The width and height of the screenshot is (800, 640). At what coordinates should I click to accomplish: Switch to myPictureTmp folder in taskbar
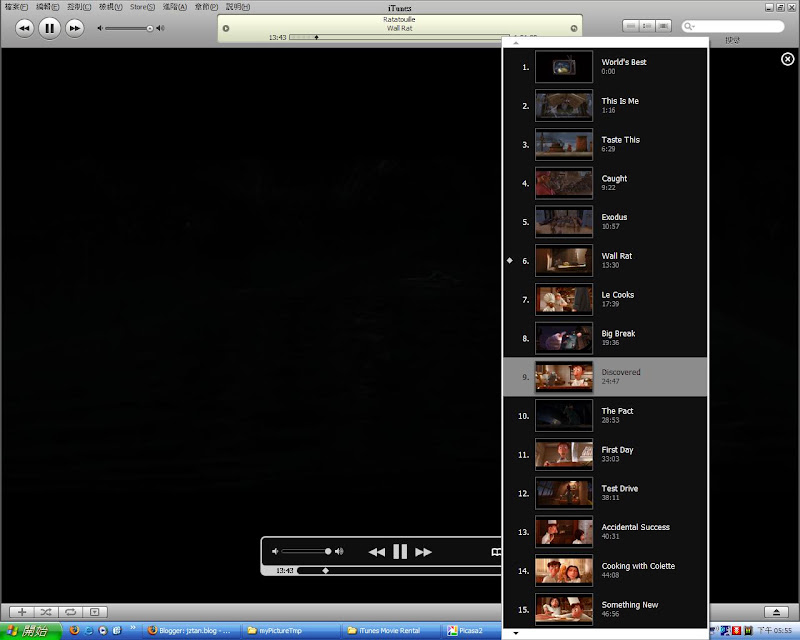pyautogui.click(x=289, y=631)
